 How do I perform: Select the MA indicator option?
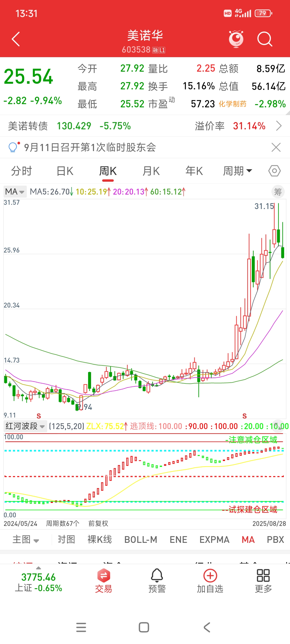(x=248, y=539)
